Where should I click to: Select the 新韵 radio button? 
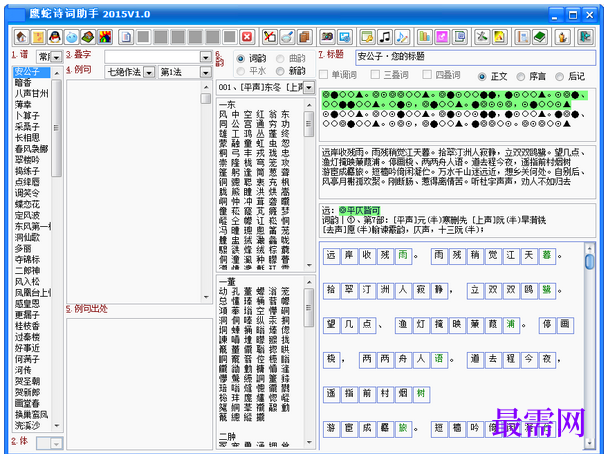pyautogui.click(x=280, y=71)
